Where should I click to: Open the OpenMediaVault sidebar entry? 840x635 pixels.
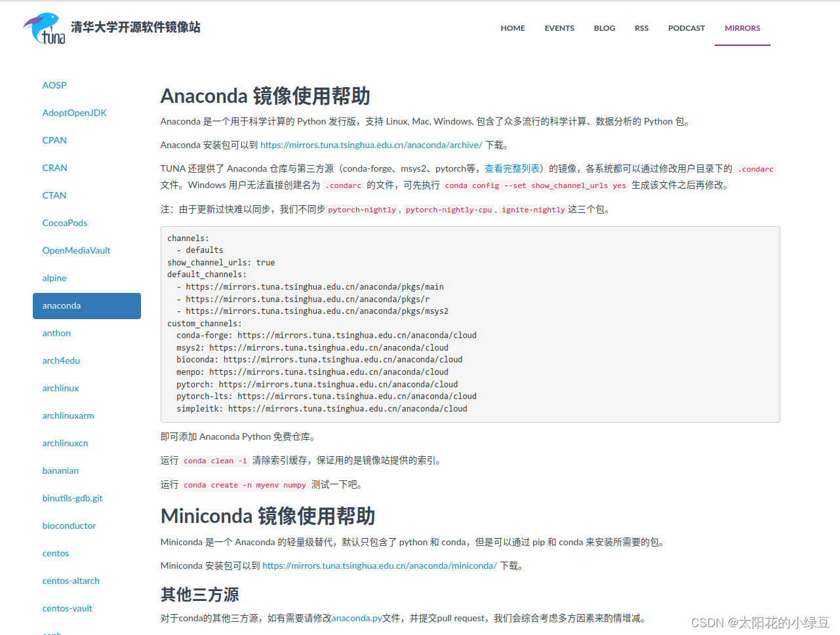click(x=76, y=250)
